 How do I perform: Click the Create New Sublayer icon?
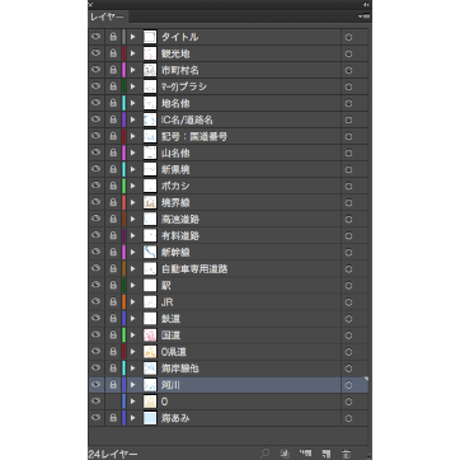click(x=305, y=453)
